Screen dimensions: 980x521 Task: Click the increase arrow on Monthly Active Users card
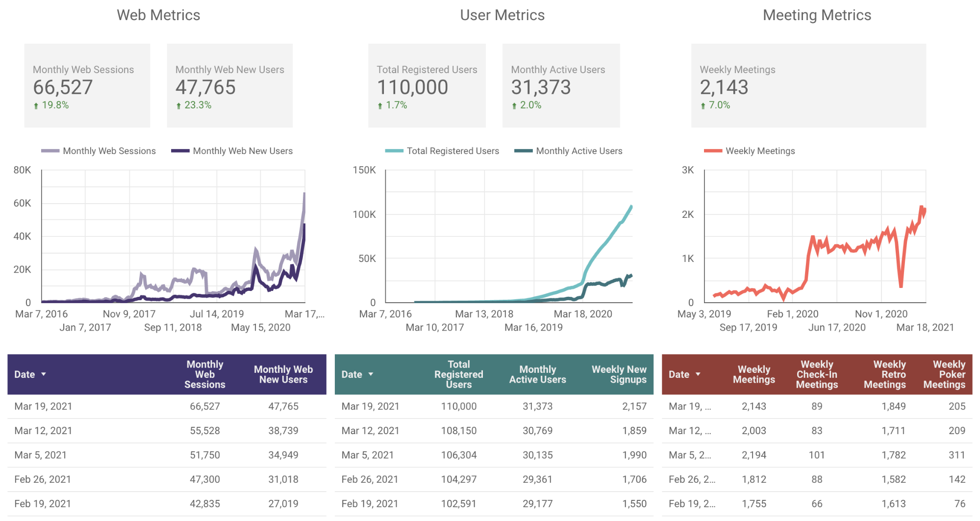point(514,104)
